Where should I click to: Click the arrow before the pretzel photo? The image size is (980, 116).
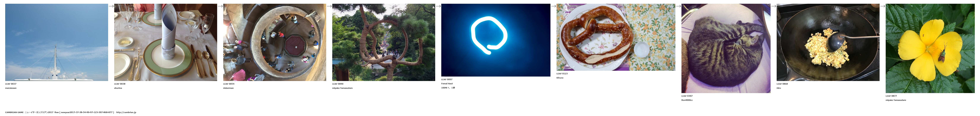click(554, 6)
